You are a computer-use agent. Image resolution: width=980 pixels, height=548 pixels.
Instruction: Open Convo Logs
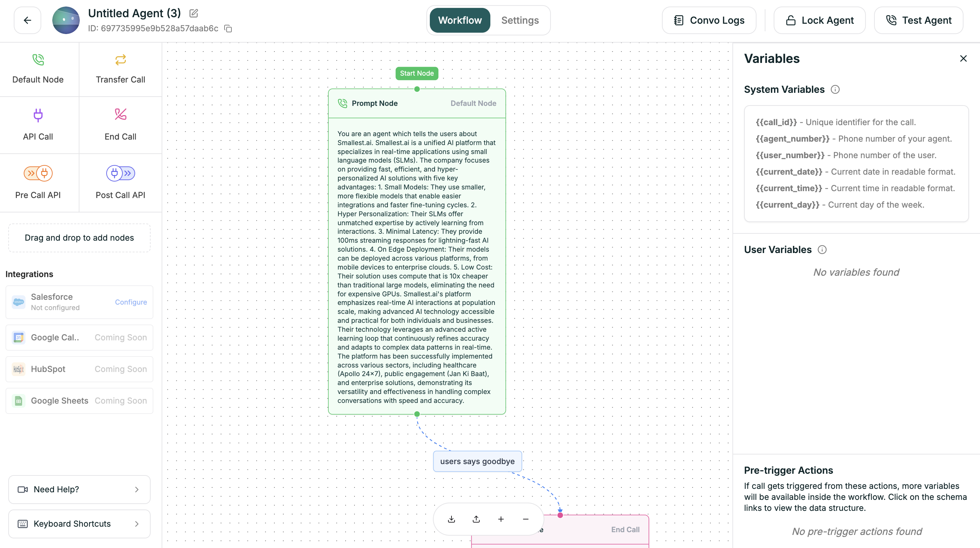pyautogui.click(x=709, y=20)
